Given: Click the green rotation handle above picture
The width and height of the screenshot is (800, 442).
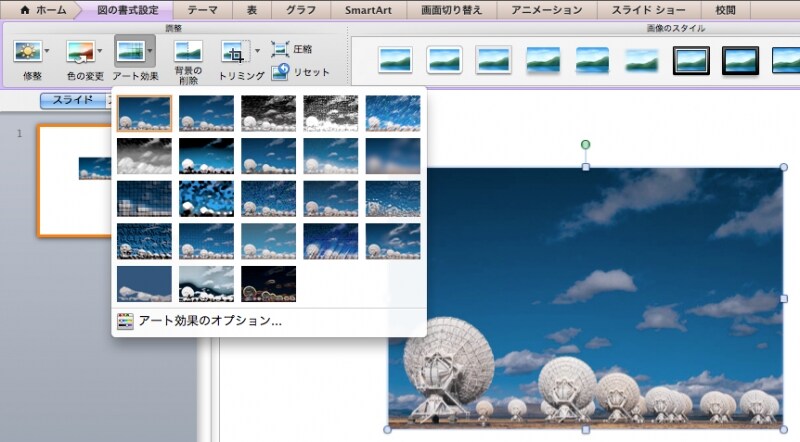Looking at the screenshot, I should pos(585,144).
